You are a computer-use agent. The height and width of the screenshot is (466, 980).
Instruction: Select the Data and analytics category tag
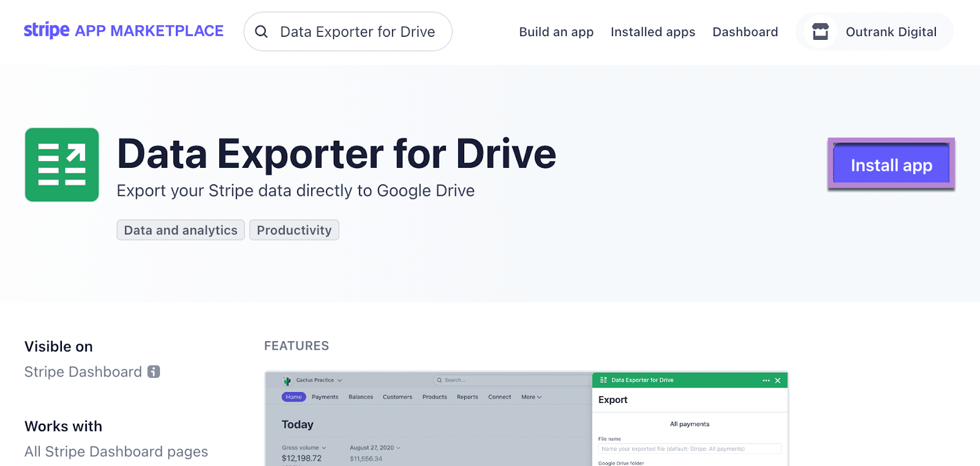[181, 230]
